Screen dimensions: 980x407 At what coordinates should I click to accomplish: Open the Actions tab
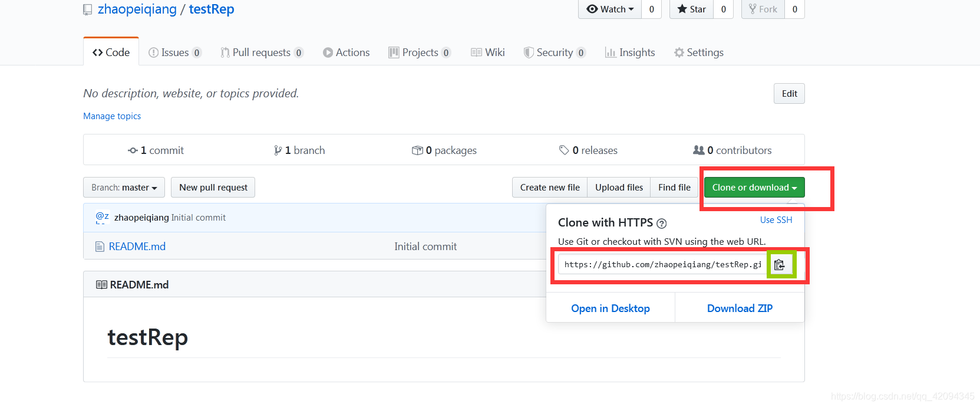tap(346, 52)
